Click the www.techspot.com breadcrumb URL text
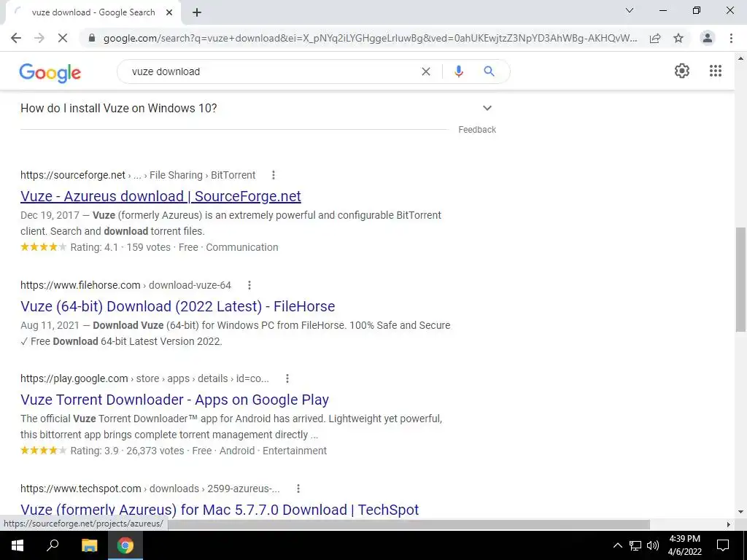This screenshot has width=747, height=560. click(81, 489)
